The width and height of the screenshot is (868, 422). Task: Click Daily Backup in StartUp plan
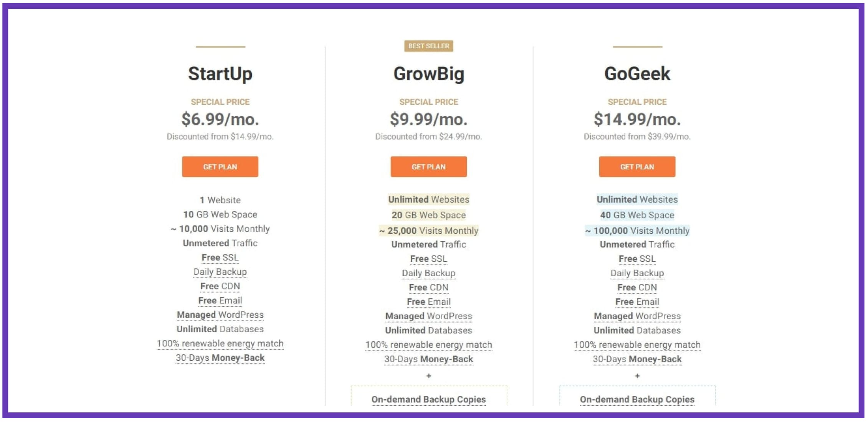coord(220,272)
